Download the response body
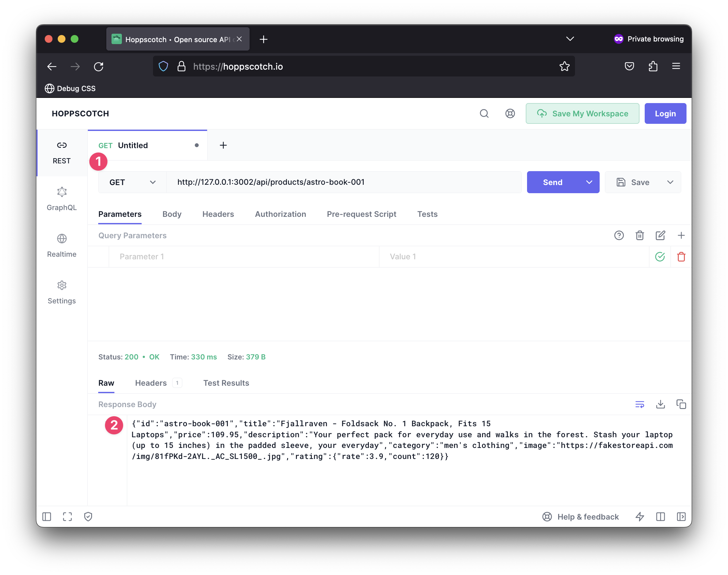This screenshot has height=575, width=728. pos(660,404)
